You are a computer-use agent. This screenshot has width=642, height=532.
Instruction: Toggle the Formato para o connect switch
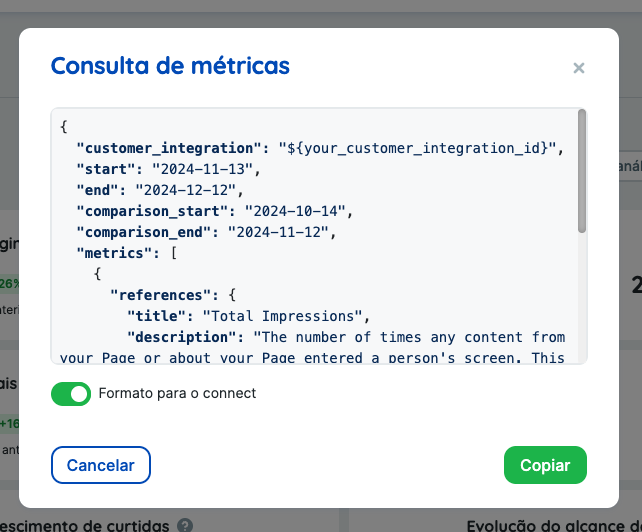[x=71, y=394]
